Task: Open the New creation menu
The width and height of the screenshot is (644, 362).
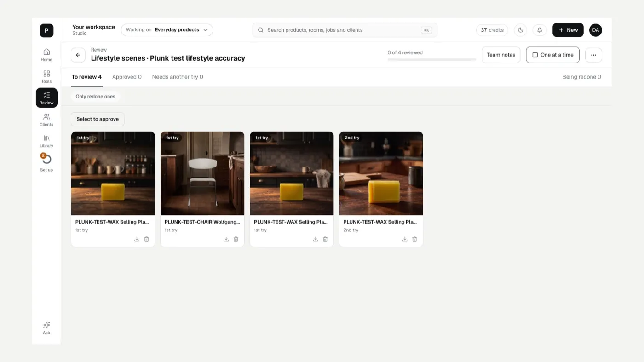Action: [x=568, y=30]
